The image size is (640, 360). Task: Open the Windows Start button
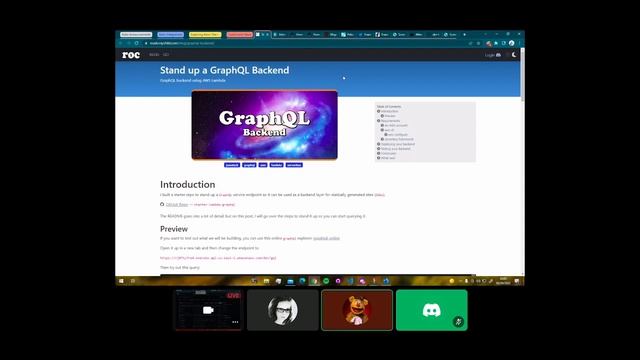tap(121, 281)
